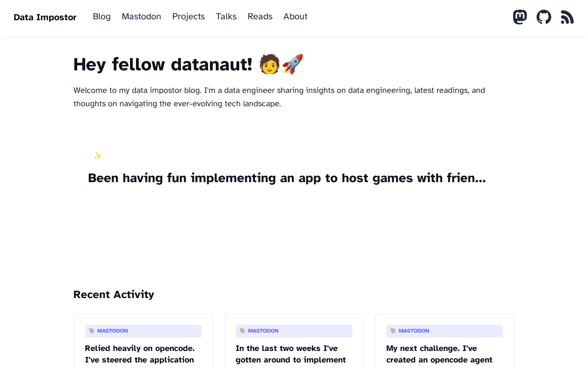Open the RSS feed icon
The height and width of the screenshot is (368, 588).
(567, 17)
